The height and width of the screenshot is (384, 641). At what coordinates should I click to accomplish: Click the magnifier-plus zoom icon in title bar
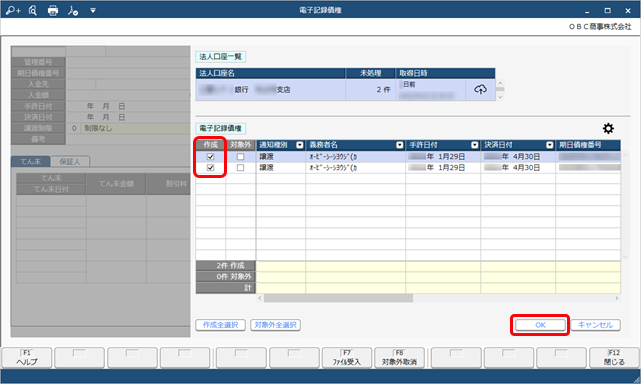pyautogui.click(x=13, y=10)
